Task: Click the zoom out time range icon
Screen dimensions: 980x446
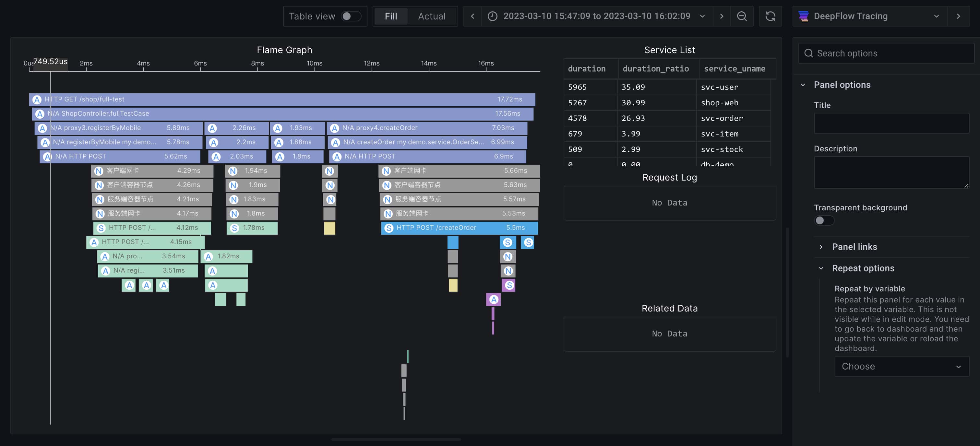Action: [x=741, y=16]
